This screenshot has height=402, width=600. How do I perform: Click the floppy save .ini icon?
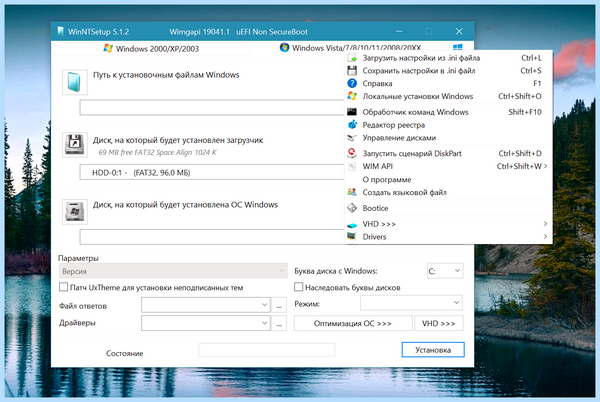(352, 70)
